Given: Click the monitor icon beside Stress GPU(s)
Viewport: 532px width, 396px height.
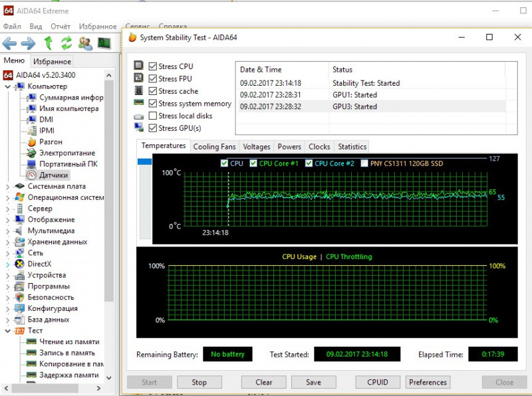Looking at the screenshot, I should 138,127.
